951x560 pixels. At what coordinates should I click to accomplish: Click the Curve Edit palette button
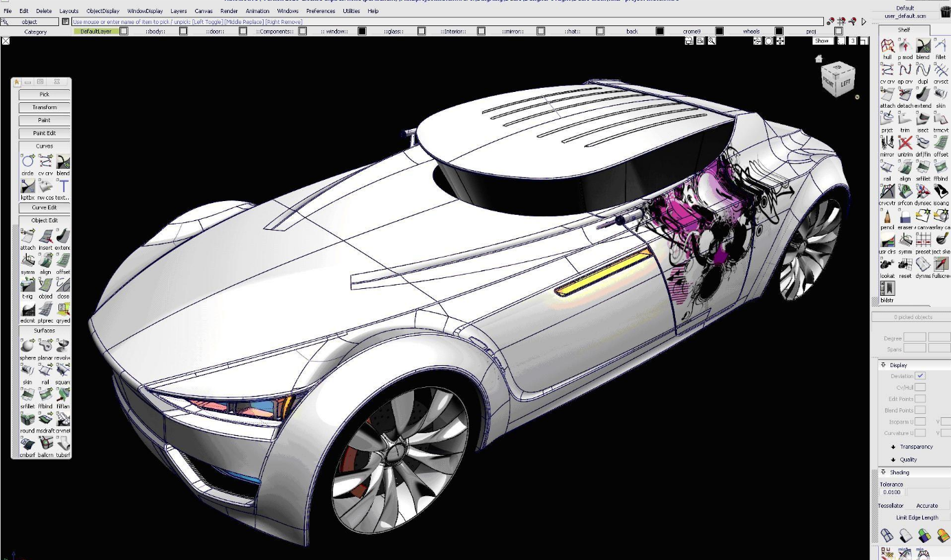click(x=45, y=207)
